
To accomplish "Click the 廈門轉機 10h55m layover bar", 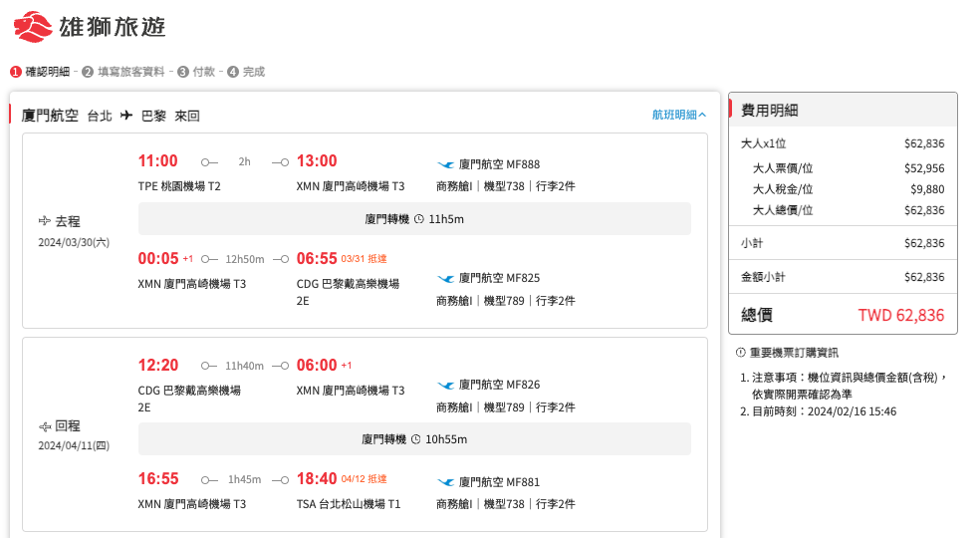I will tap(414, 439).
